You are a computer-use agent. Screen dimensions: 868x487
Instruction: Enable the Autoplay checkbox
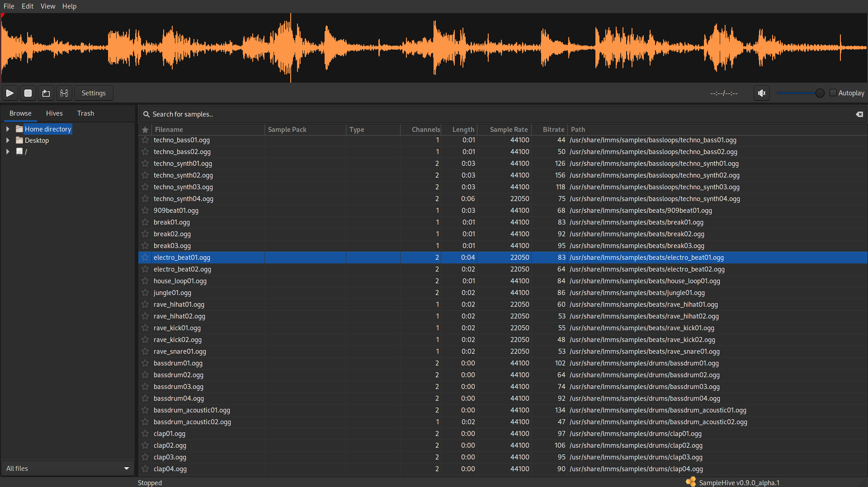coord(834,93)
